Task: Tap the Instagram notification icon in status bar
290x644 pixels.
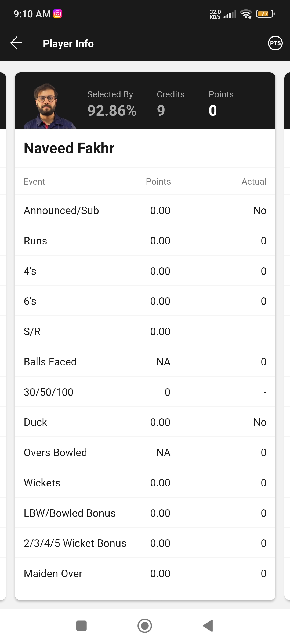Action: tap(57, 14)
